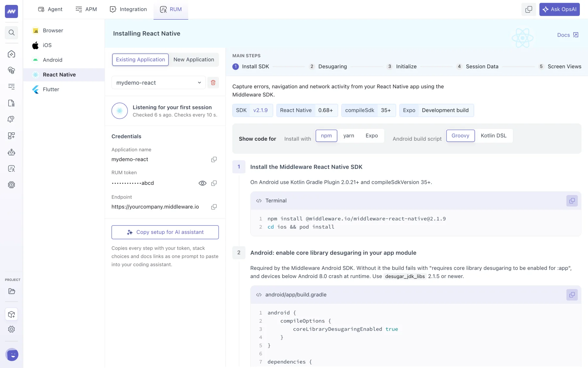Open the robot icon in sidebar
Screen dimensions: 588x368
[x=11, y=152]
